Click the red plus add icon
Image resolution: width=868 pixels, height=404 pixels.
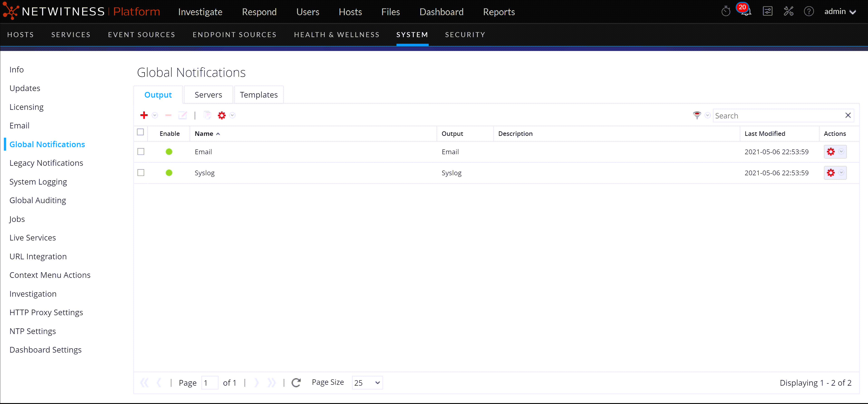[144, 115]
